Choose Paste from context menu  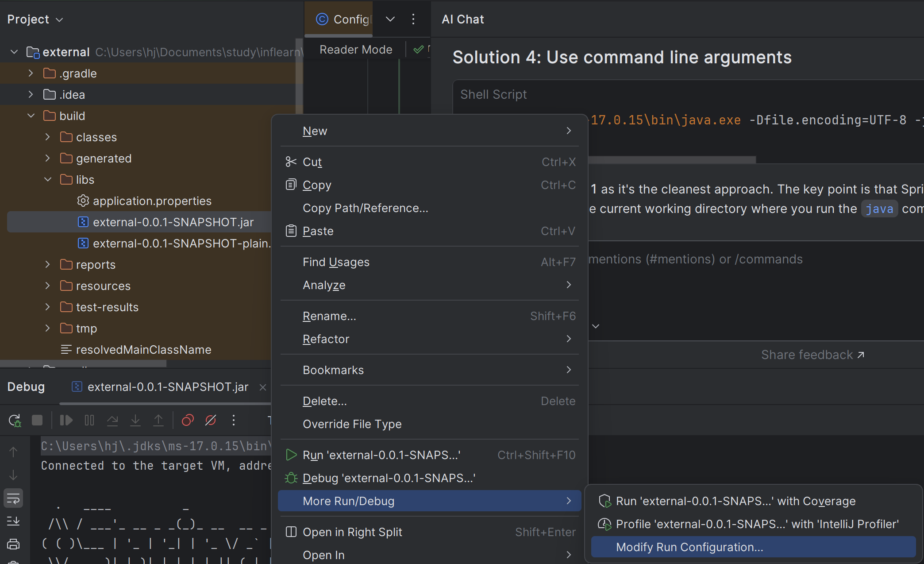430,231
